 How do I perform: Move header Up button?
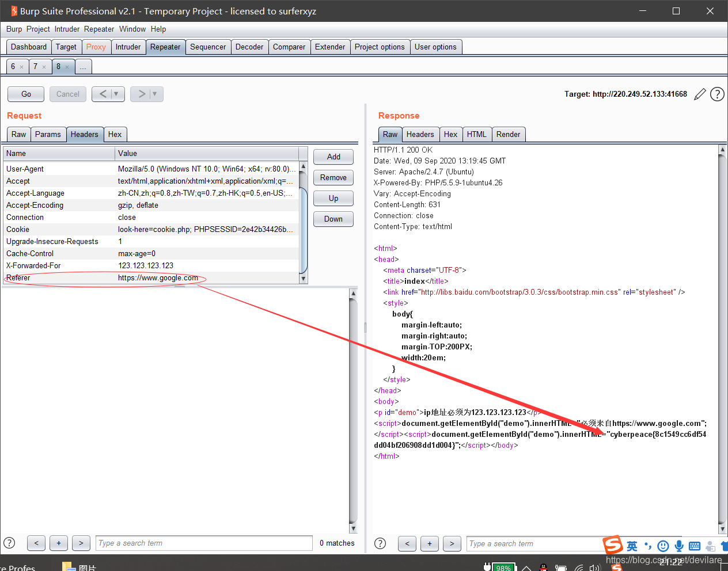(333, 198)
